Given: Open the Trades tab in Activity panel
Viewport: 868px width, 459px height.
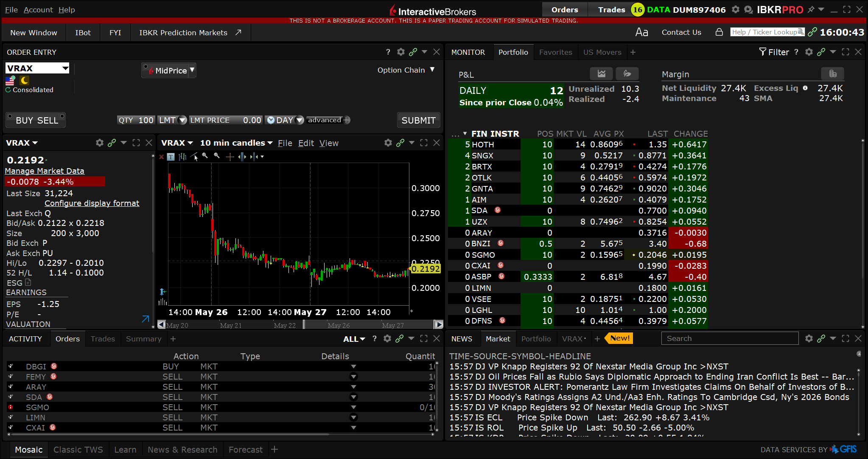Looking at the screenshot, I should [103, 339].
